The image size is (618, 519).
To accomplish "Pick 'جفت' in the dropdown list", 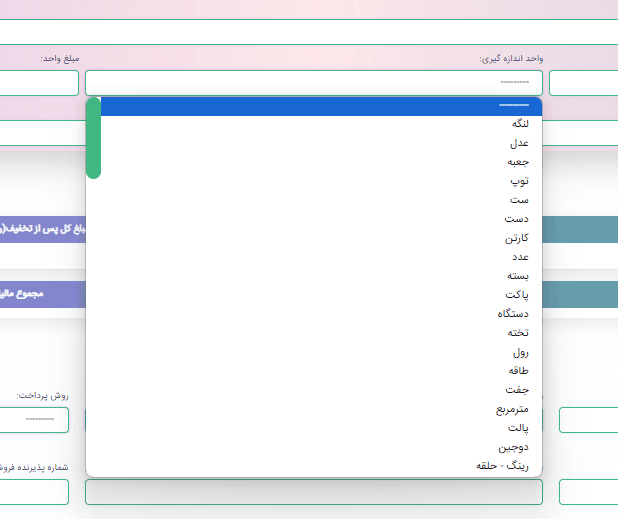I will coord(519,390).
